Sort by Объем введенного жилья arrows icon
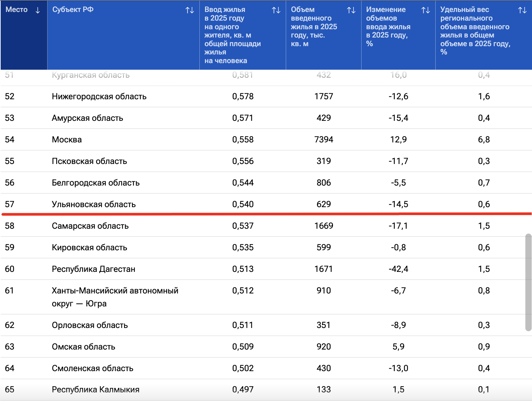Viewport: 532px width, 401px height. point(351,10)
